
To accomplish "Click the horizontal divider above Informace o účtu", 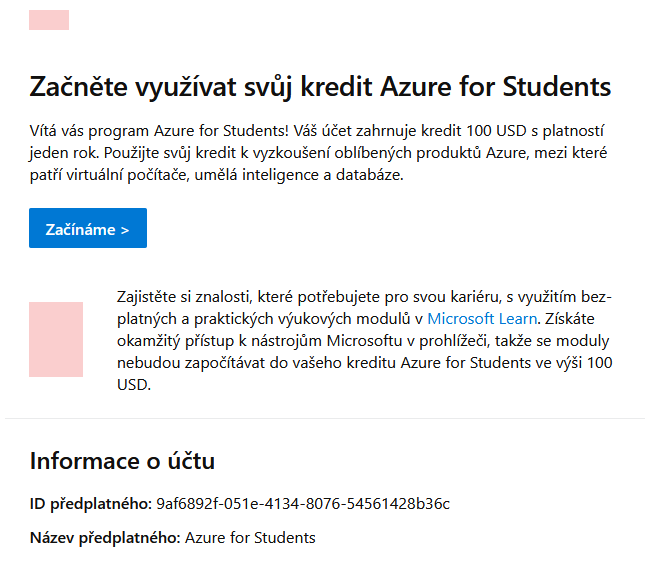I will pos(325,418).
